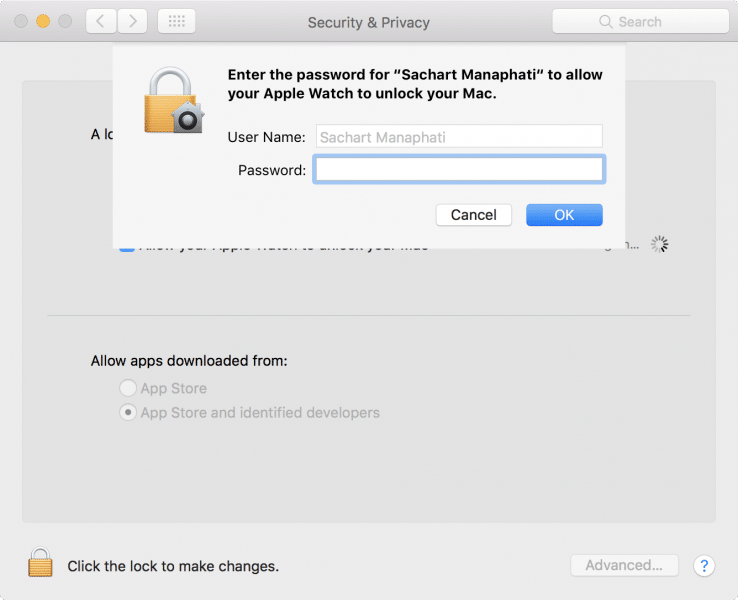Select the App Store radio option
The width and height of the screenshot is (738, 600).
(128, 388)
